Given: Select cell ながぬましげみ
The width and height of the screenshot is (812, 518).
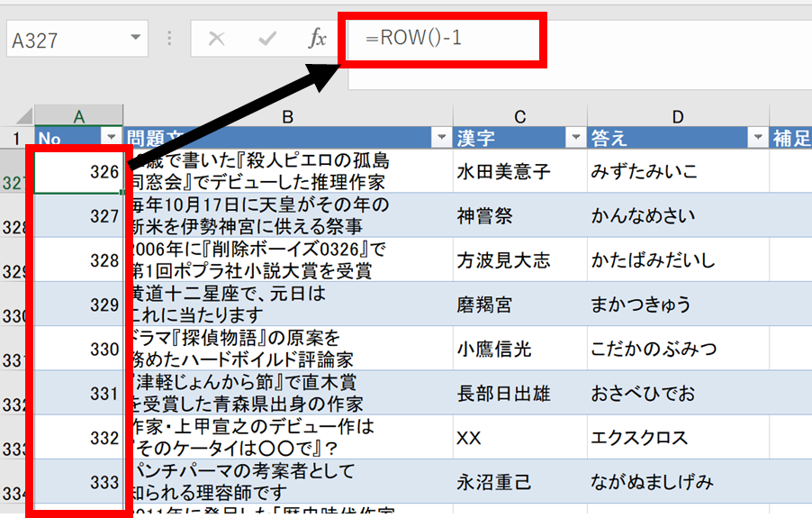Looking at the screenshot, I should pos(679,481).
